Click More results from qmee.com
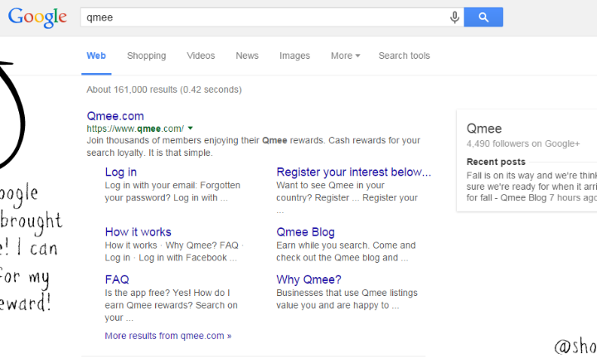This screenshot has width=597, height=364. tap(167, 336)
